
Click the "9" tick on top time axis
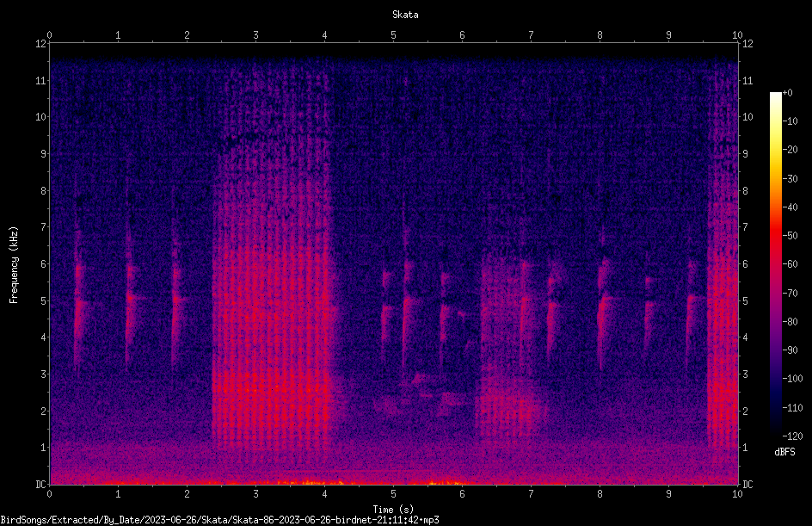pos(668,35)
